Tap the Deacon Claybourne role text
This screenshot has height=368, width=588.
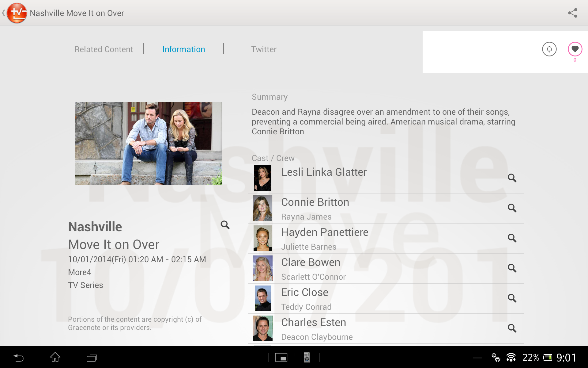[x=317, y=337]
